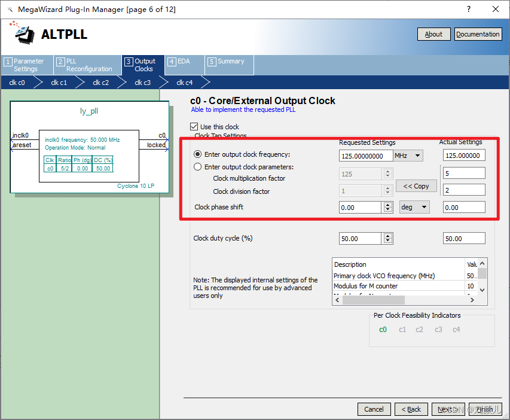Open the EDA tab

[183, 62]
